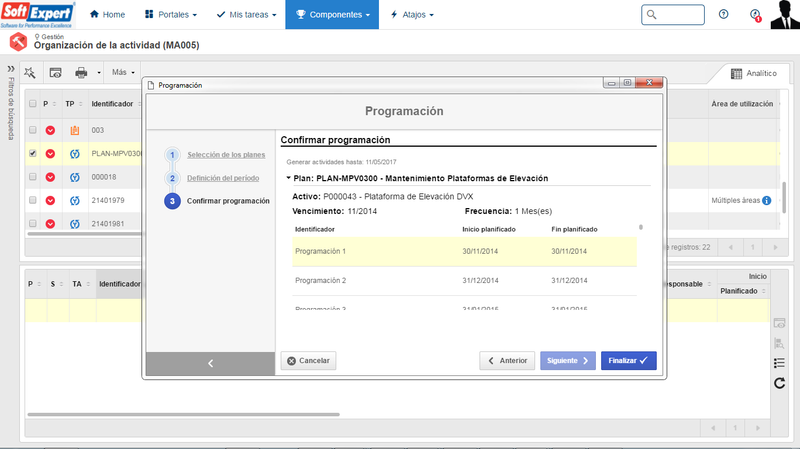Click the red status icon in row 000018

(x=50, y=177)
